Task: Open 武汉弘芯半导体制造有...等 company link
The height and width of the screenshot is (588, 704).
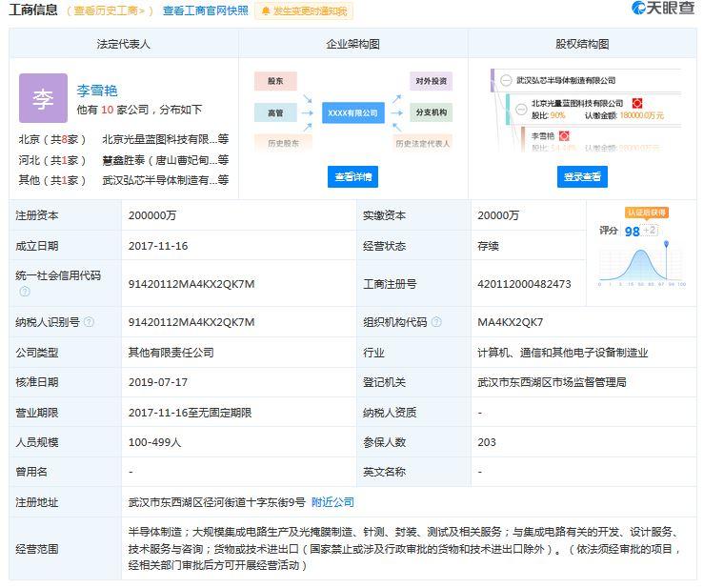Action: 166,180
